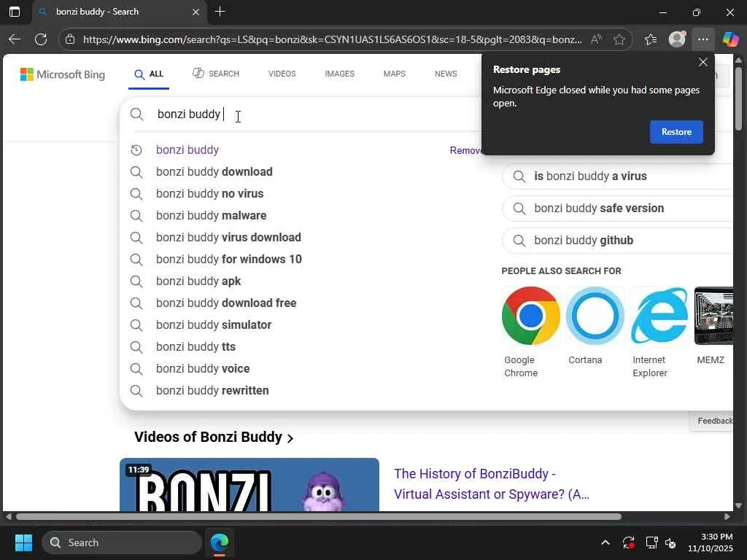Screen dimensions: 747x560
Task: Open the VIDEOS tab
Action: [x=282, y=74]
